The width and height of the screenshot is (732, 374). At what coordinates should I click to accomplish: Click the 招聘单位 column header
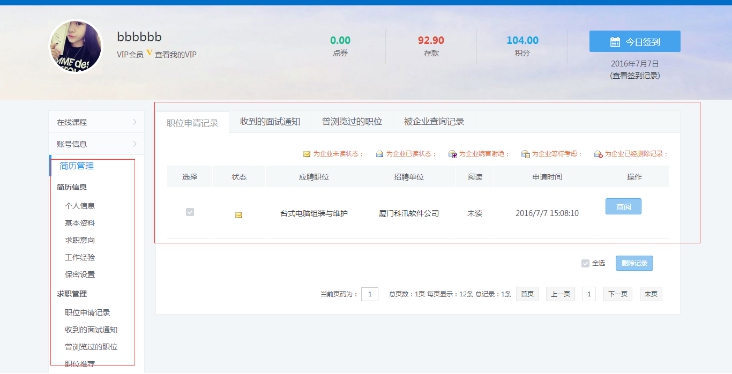click(x=408, y=177)
